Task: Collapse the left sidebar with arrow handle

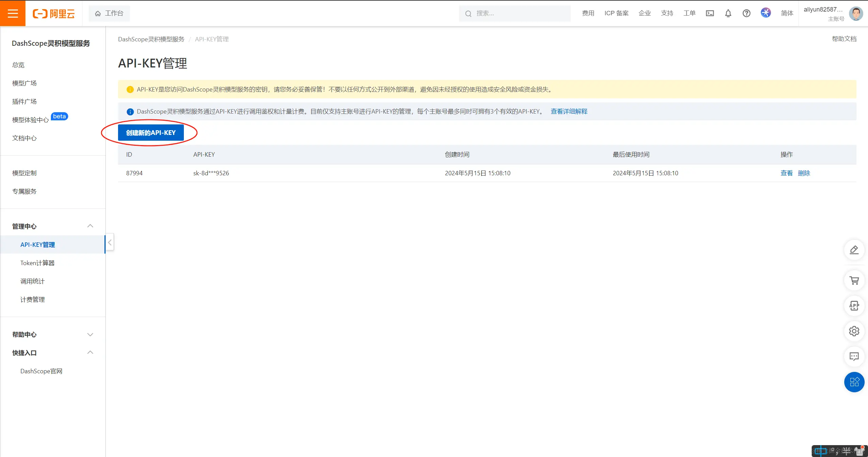Action: click(110, 242)
